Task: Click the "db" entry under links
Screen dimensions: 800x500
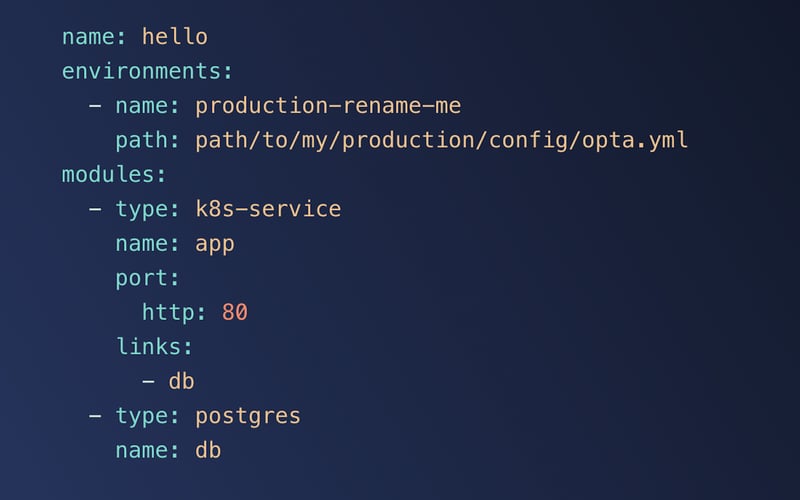Action: point(181,381)
